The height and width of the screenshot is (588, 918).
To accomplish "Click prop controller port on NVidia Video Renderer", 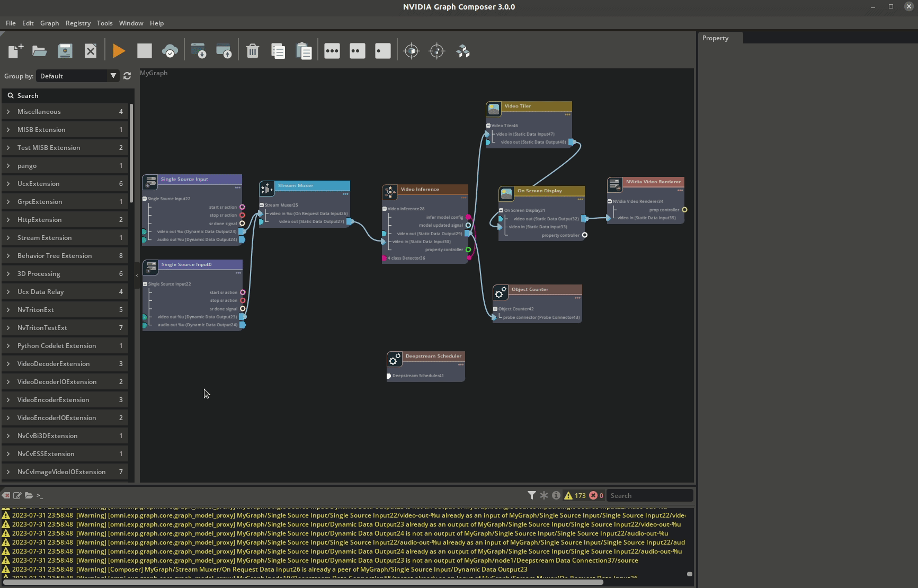I will [x=684, y=210].
